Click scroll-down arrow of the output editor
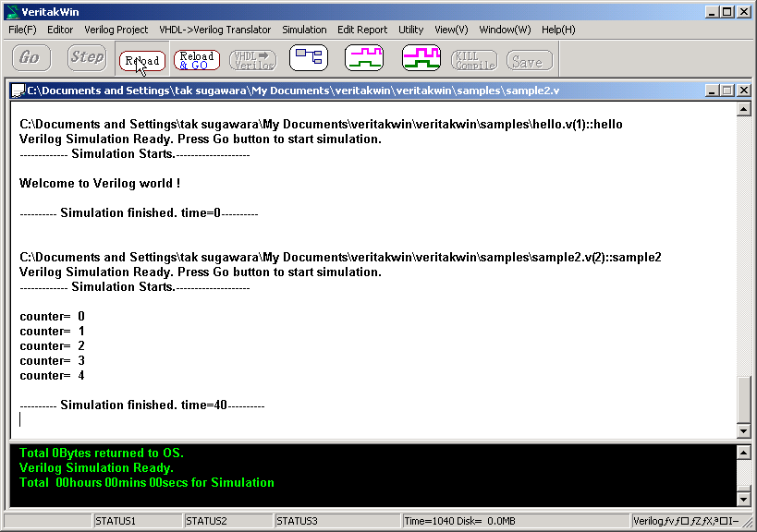Viewport: 757px width, 532px height. (x=743, y=430)
